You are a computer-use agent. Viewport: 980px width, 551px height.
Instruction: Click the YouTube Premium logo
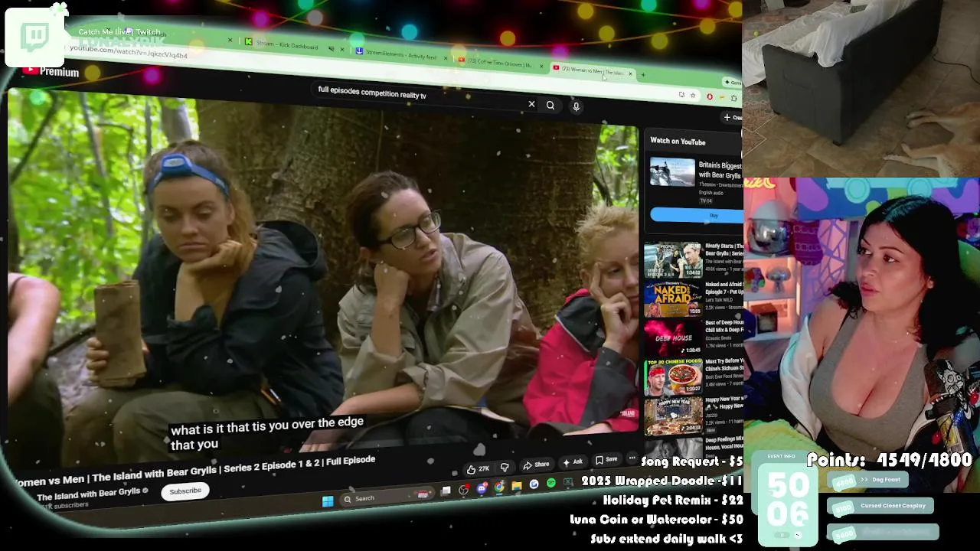(x=51, y=72)
